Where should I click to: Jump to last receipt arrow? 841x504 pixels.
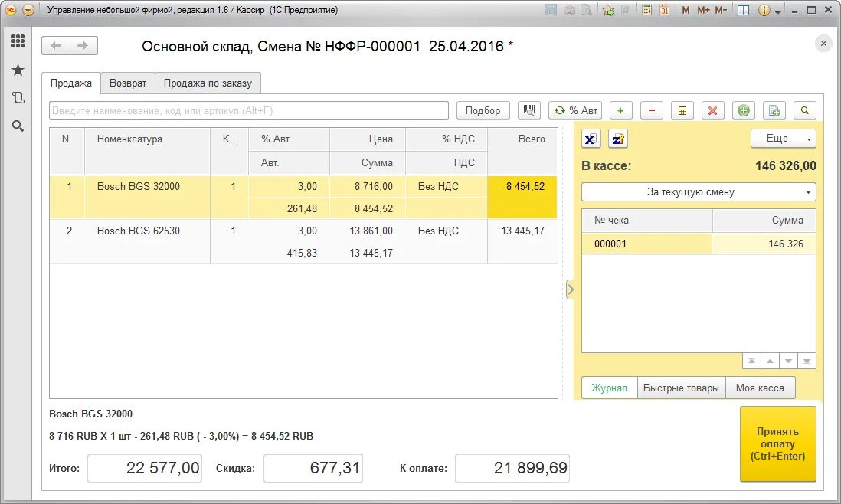pos(807,362)
